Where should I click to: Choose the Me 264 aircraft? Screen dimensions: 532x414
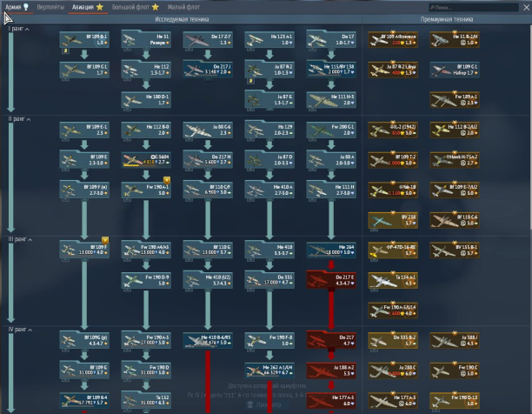point(331,250)
